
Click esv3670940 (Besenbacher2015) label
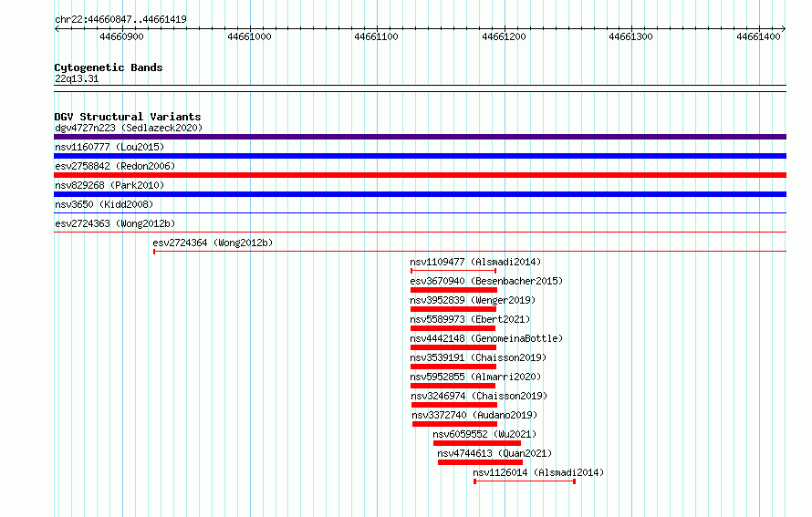486,281
